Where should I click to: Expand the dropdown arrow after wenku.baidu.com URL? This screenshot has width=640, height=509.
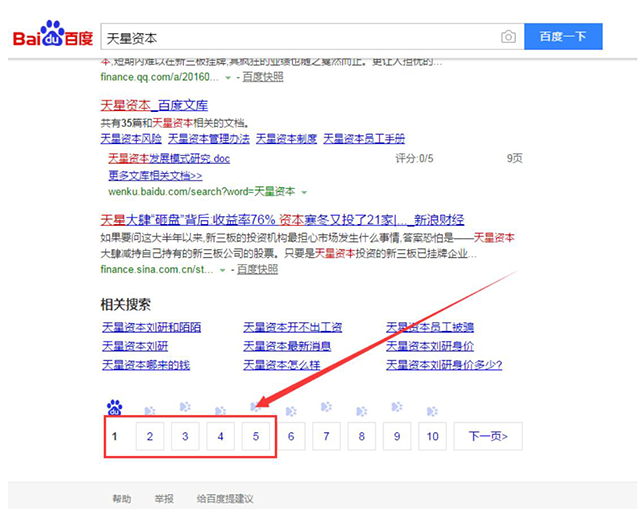(304, 191)
